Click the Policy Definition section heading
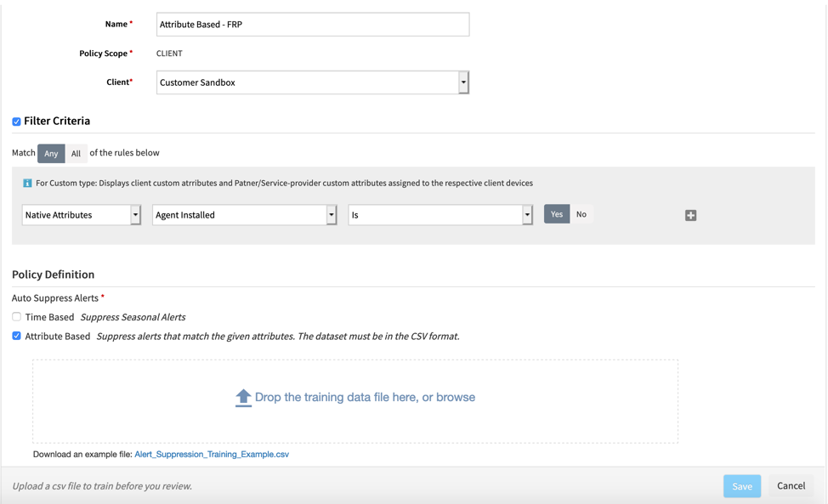Screen dimensions: 828x504 pyautogui.click(x=53, y=275)
